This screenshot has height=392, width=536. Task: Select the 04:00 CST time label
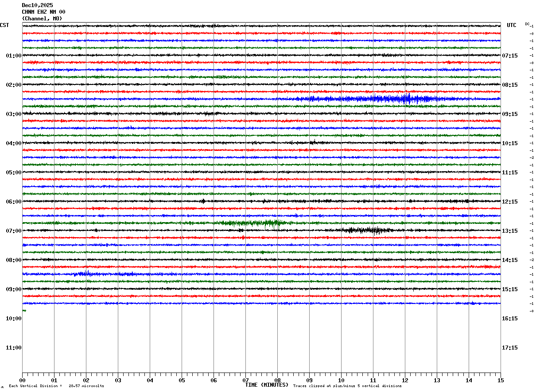13,143
